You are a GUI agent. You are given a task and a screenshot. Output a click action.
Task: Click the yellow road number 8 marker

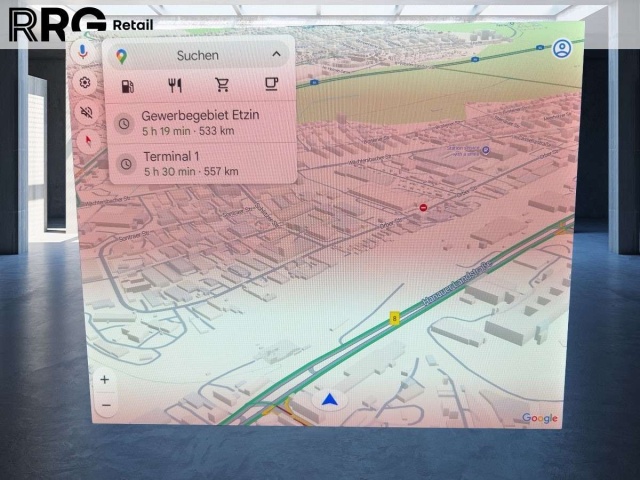(396, 318)
